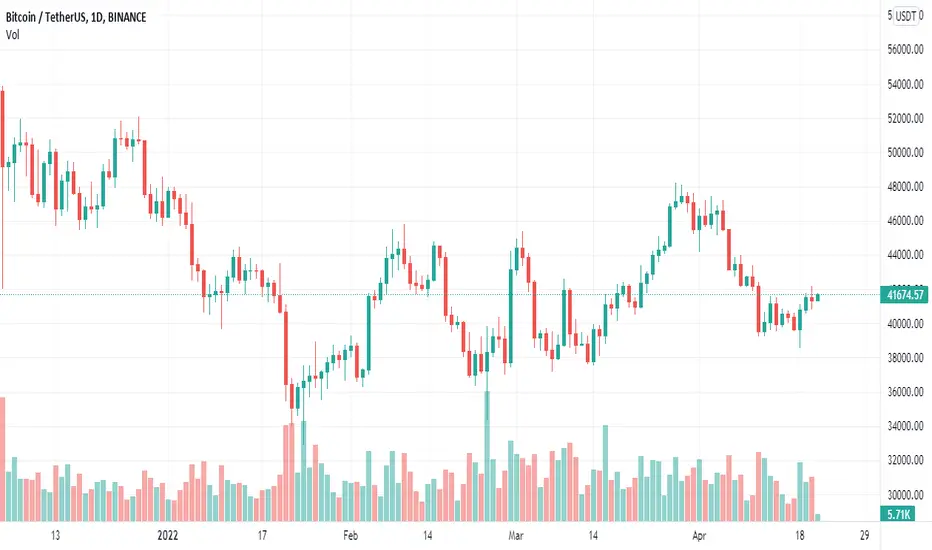
Task: Click the 52000.00 price scale label
Action: click(905, 118)
